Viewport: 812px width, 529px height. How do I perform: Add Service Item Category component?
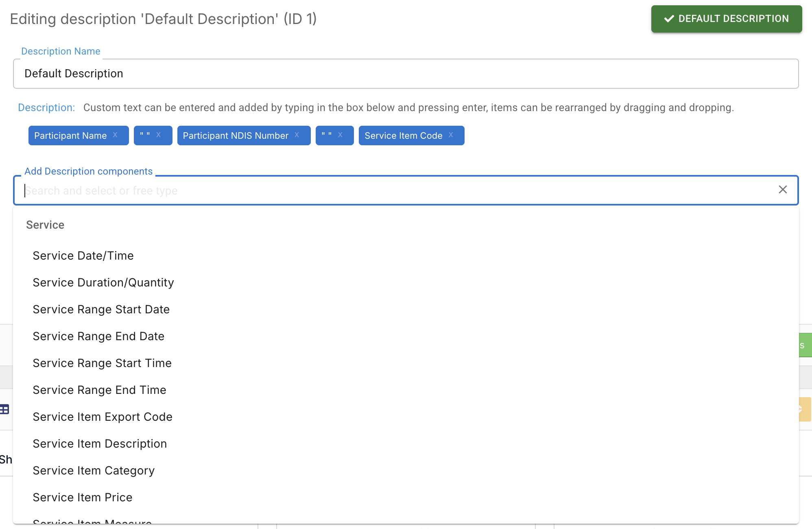406,470
